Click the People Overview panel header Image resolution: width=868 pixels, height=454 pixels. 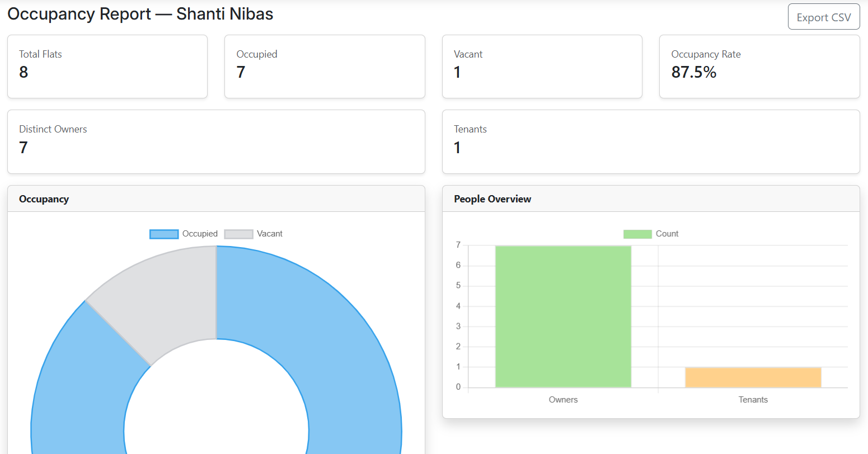pyautogui.click(x=651, y=198)
